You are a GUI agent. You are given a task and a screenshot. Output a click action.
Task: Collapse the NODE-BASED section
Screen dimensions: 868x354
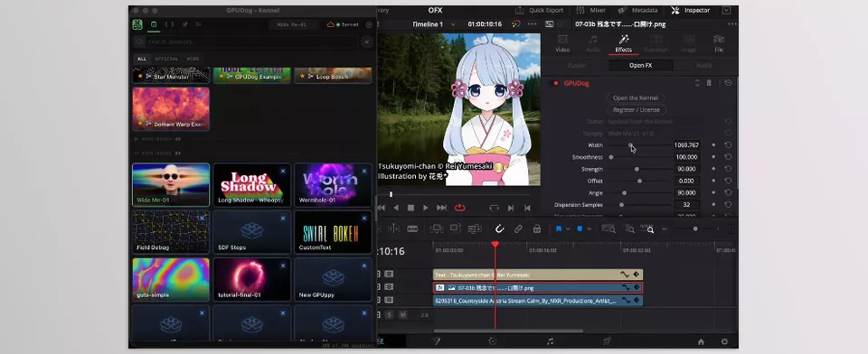(157, 139)
